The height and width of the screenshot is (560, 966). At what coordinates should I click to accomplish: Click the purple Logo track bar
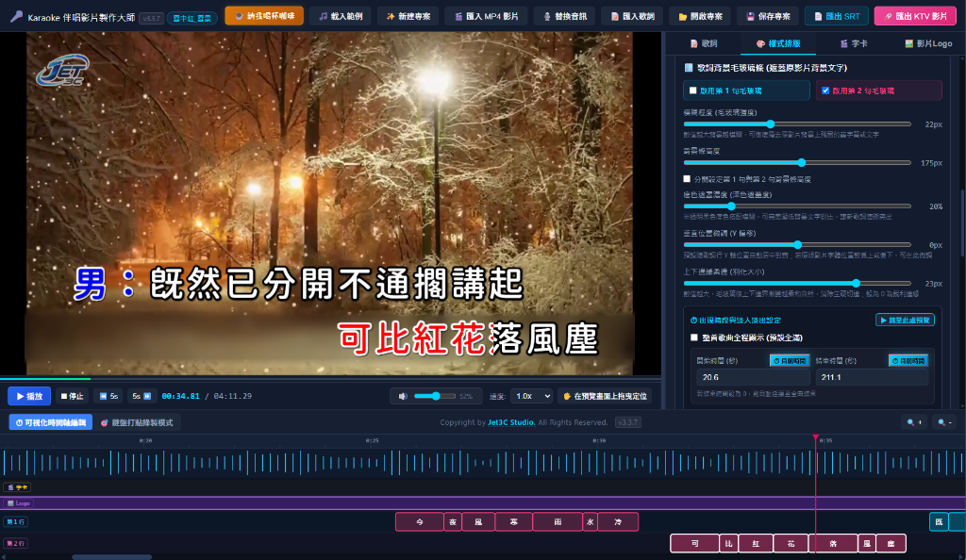pos(483,503)
